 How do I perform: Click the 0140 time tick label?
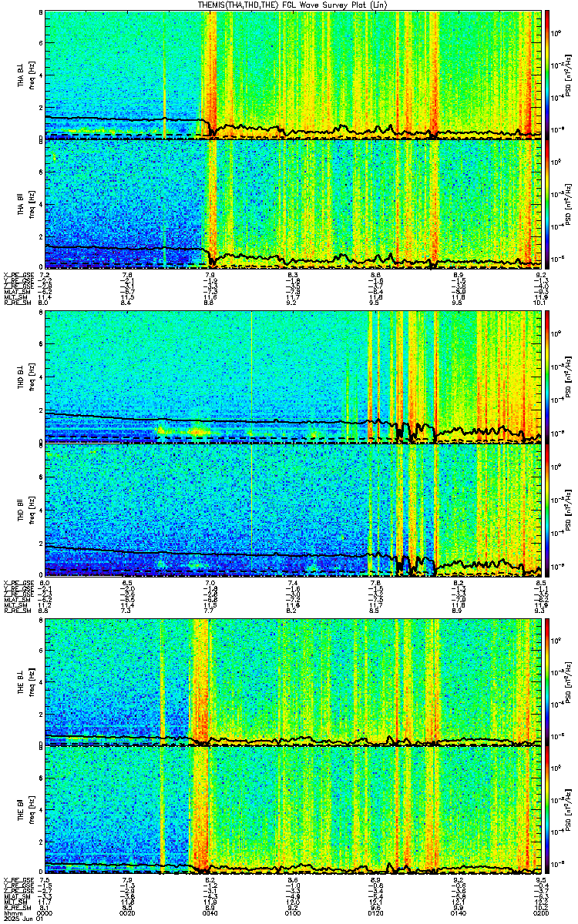click(459, 912)
